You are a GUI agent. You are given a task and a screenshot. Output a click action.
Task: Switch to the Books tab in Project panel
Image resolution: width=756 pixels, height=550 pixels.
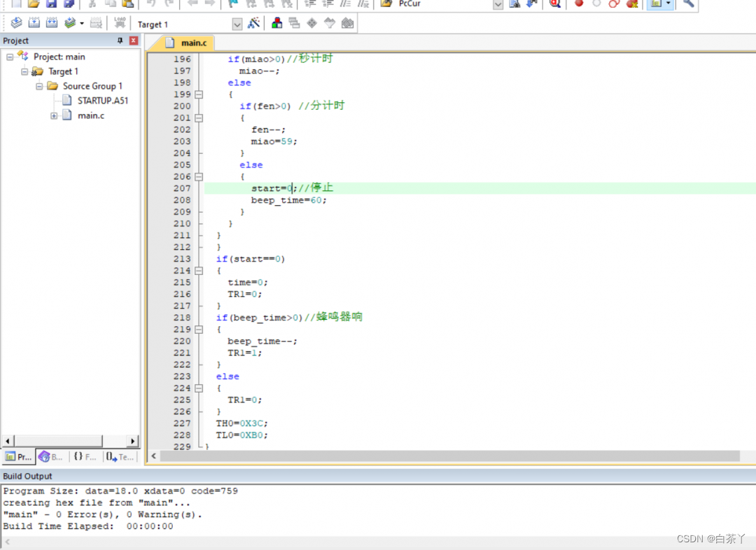point(51,457)
